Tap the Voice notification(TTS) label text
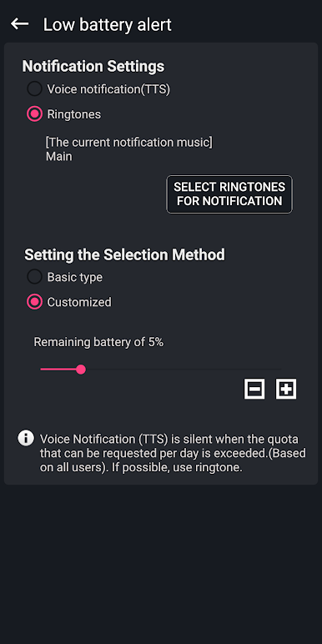 (x=108, y=89)
